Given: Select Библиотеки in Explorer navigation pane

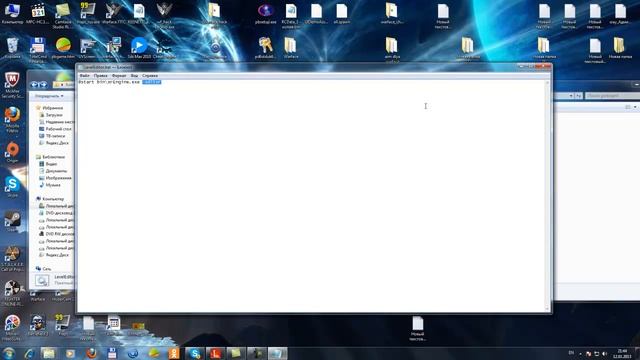Looking at the screenshot, I should click(53, 157).
